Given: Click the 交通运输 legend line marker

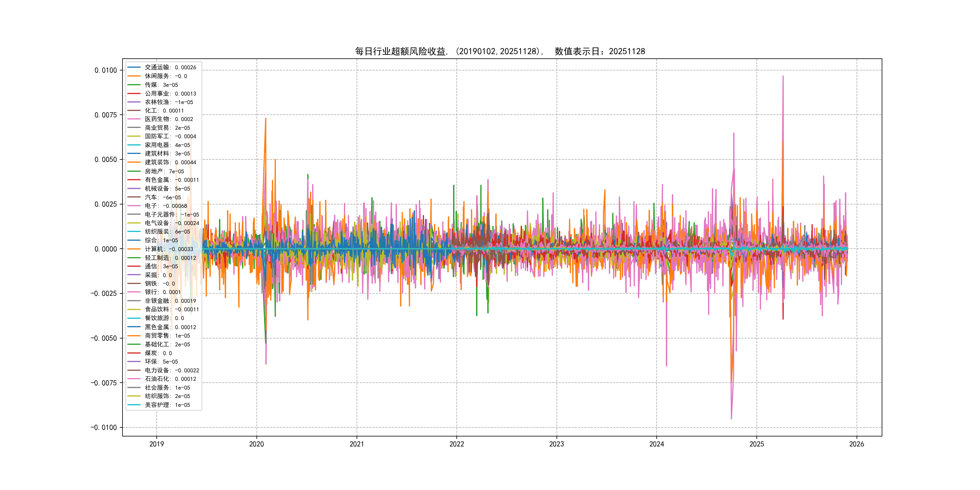Looking at the screenshot, I should tap(134, 67).
